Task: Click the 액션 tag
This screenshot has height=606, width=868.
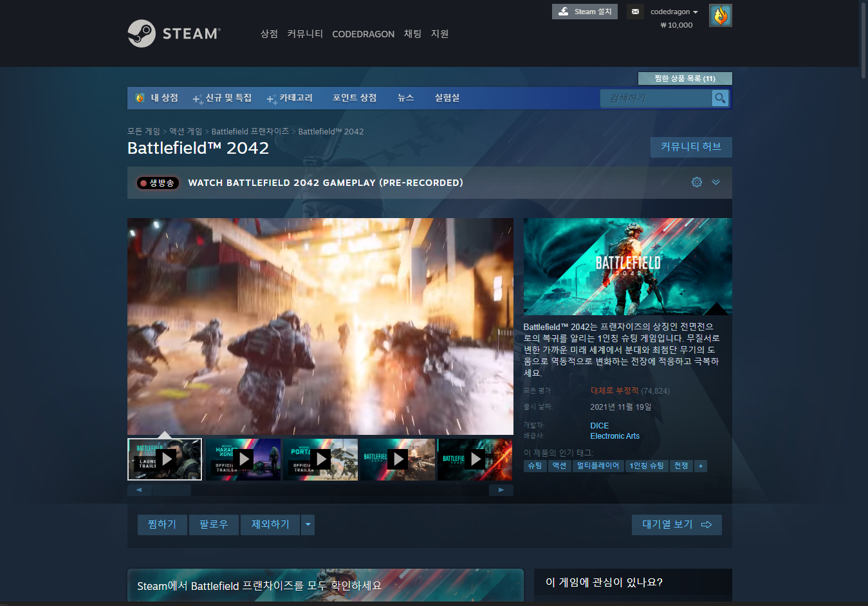Action: pyautogui.click(x=560, y=466)
